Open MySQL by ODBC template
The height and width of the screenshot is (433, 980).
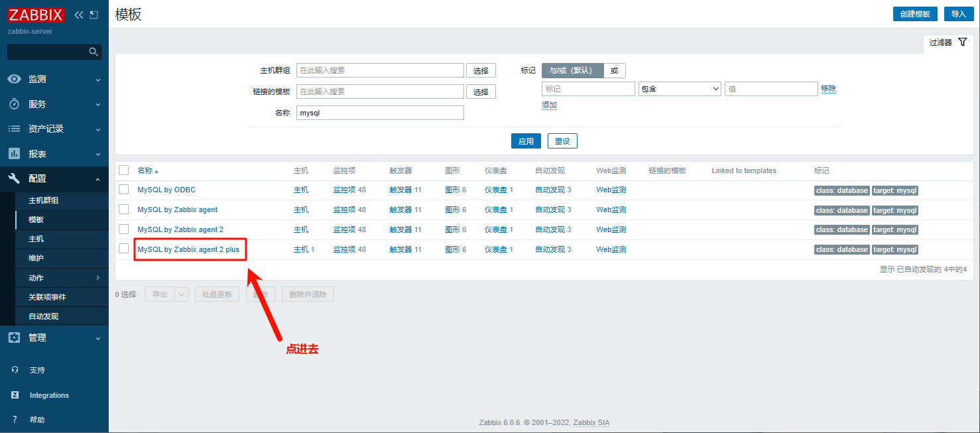coord(166,190)
